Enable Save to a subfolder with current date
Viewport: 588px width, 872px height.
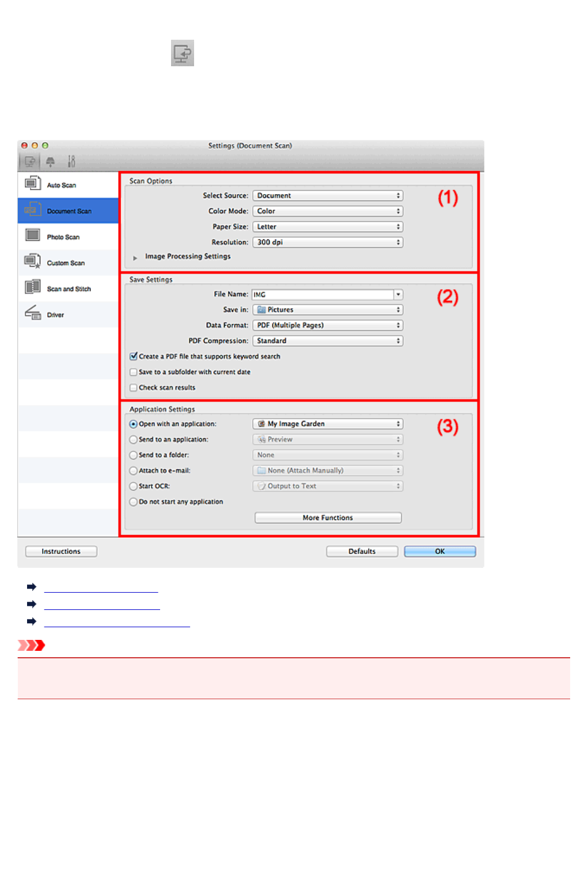coord(134,372)
